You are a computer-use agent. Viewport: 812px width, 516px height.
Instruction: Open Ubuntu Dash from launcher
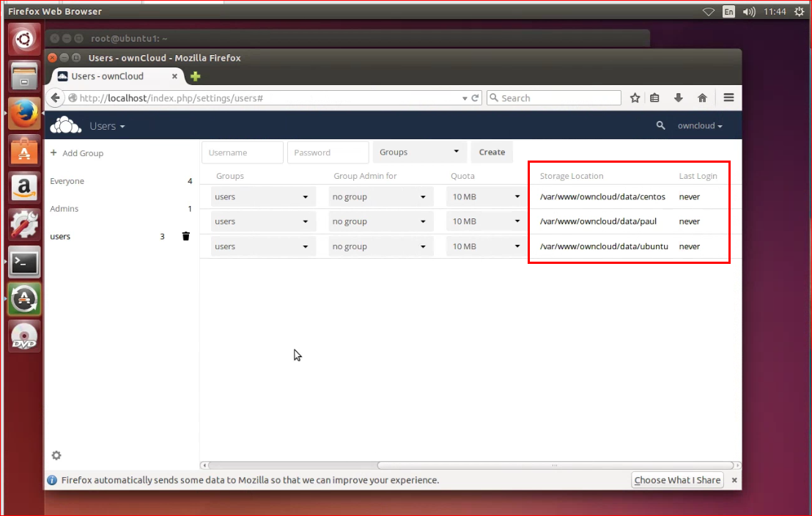pos(24,40)
